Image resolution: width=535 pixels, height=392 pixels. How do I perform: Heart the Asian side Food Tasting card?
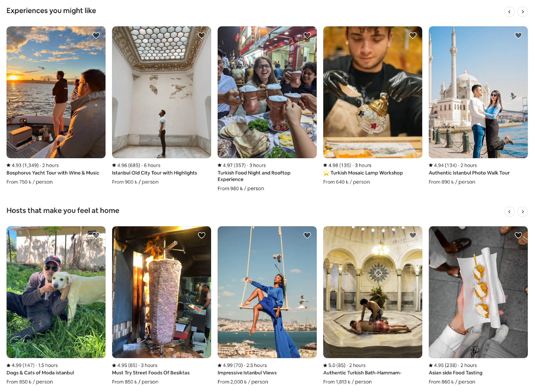pos(518,235)
